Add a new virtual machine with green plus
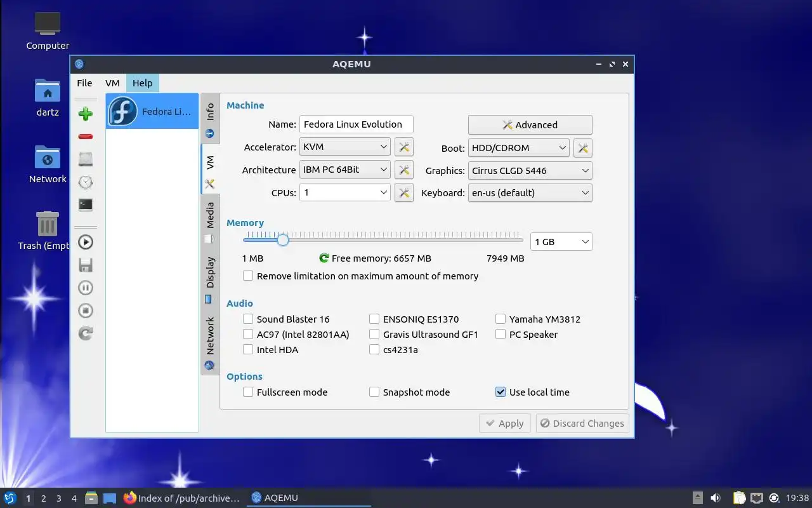 [86, 114]
